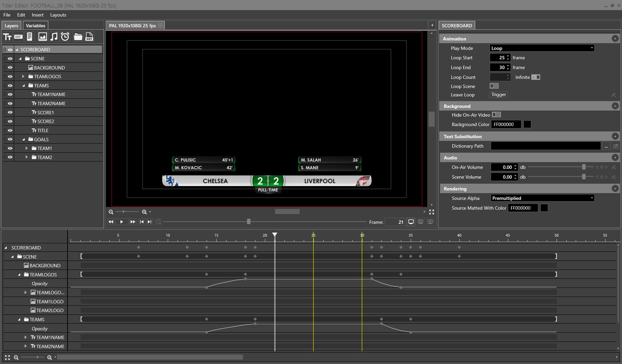The image size is (622, 364).
Task: Open the Source Alpha dropdown
Action: (542, 198)
